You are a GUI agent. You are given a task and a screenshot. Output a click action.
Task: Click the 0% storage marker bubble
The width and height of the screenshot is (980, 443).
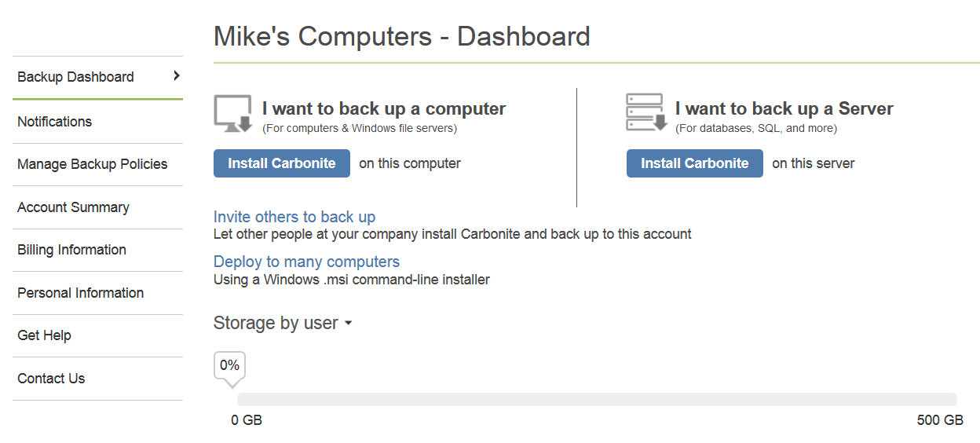tap(229, 366)
